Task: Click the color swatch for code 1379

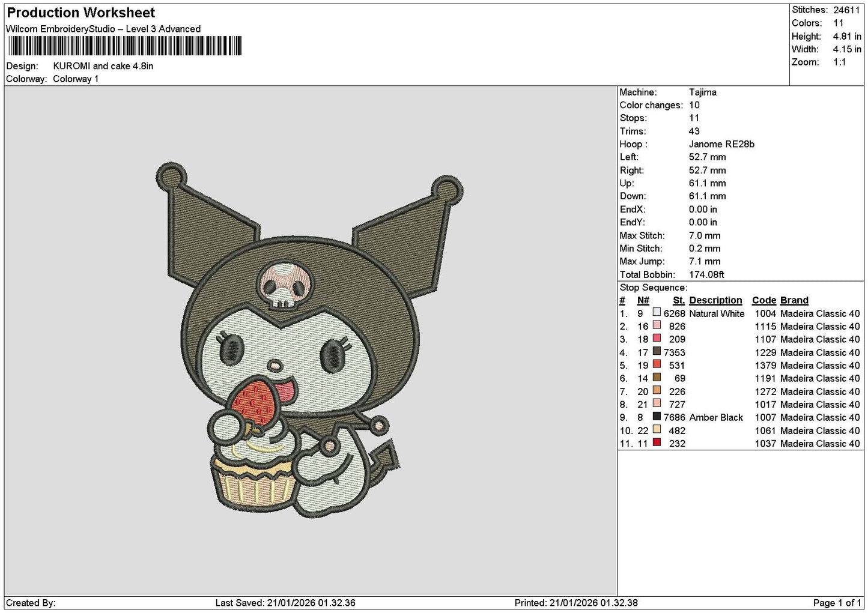Action: tap(657, 365)
